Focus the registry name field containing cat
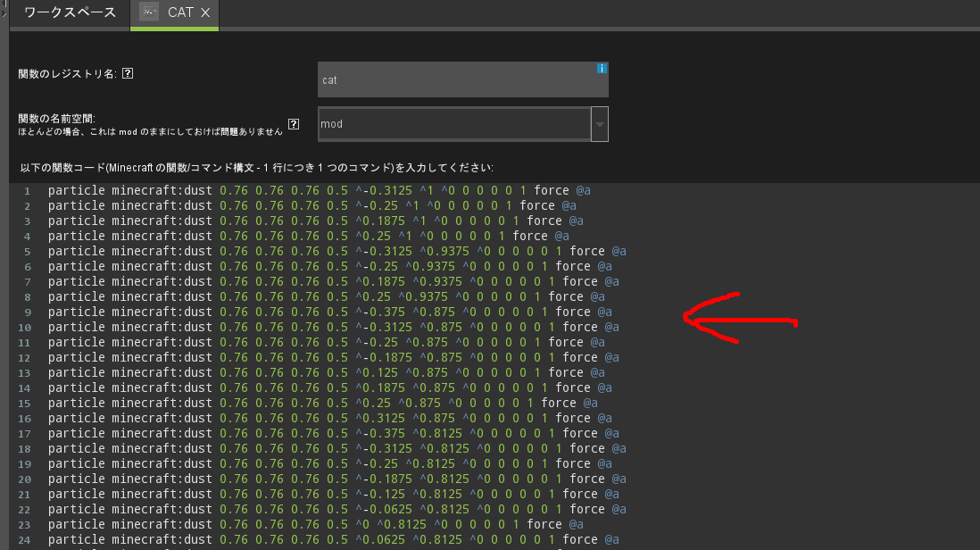Image resolution: width=980 pixels, height=550 pixels. 462,79
